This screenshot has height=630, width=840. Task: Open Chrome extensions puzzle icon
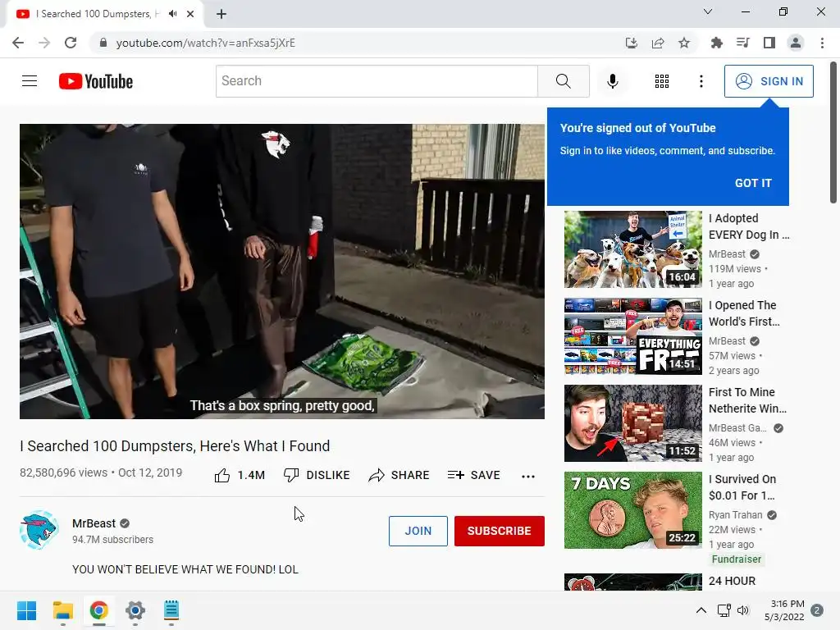click(716, 43)
